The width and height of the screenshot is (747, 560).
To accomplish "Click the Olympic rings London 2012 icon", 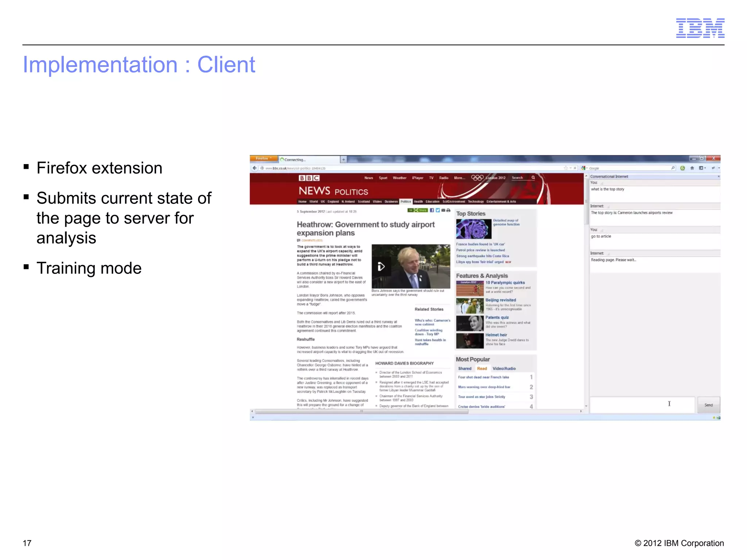I will tap(477, 178).
